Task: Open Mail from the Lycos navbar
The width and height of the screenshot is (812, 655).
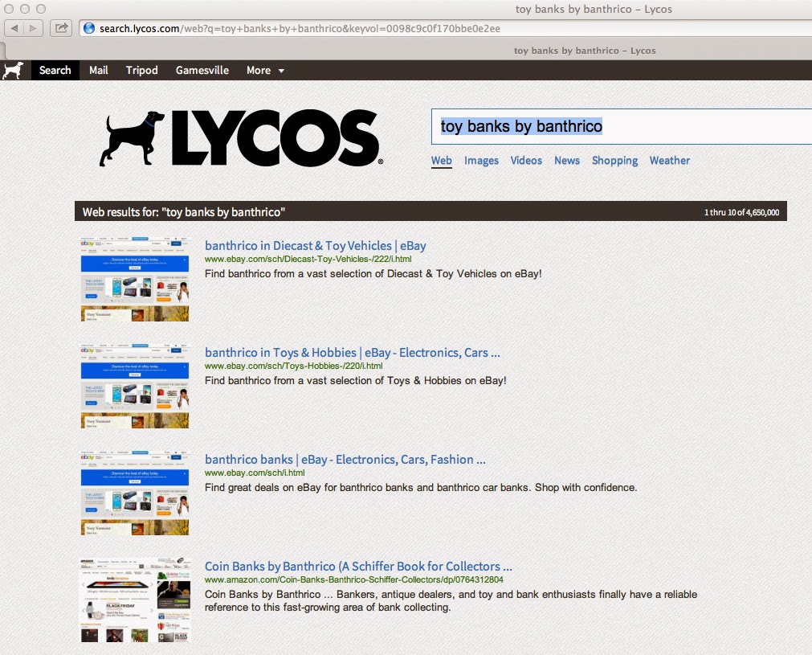Action: click(x=99, y=71)
